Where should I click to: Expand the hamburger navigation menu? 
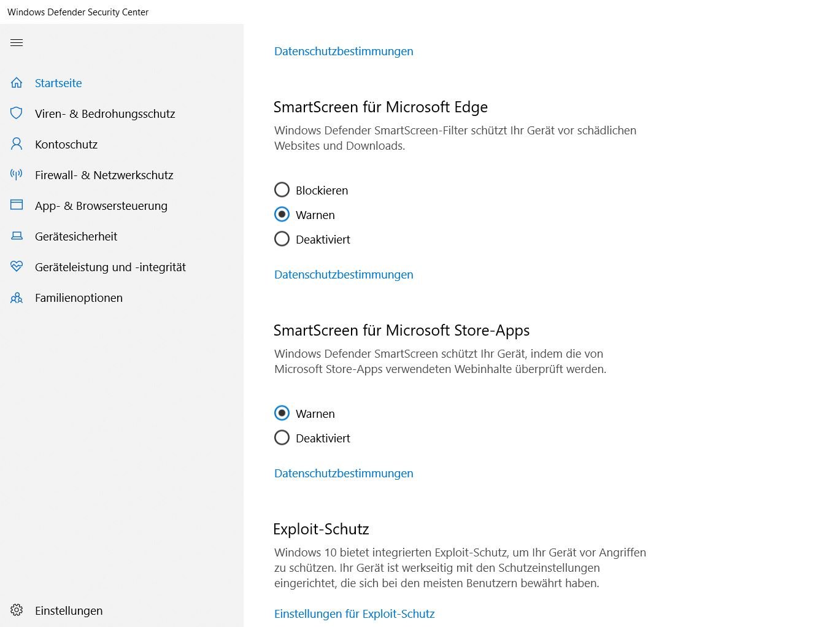(17, 43)
